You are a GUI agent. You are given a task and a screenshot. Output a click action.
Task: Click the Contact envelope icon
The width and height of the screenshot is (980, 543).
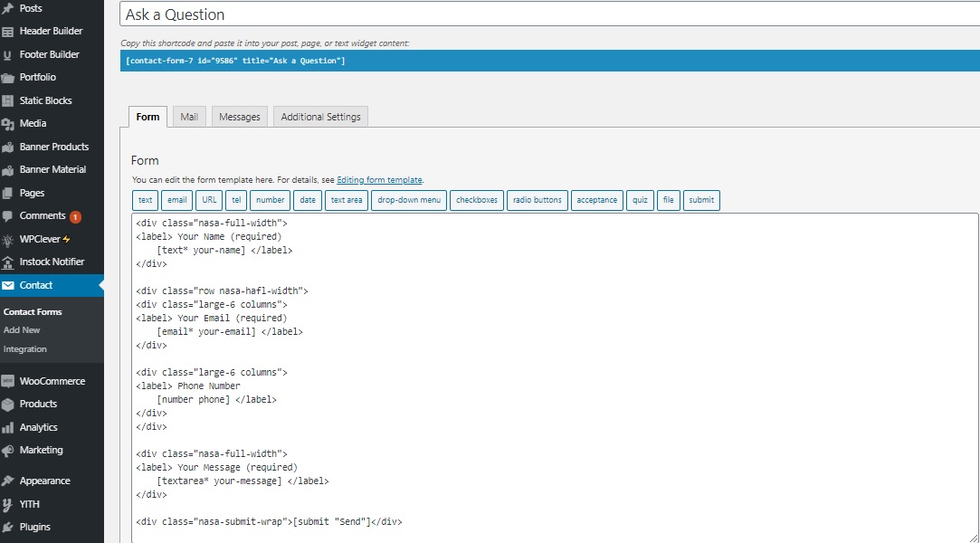point(7,286)
